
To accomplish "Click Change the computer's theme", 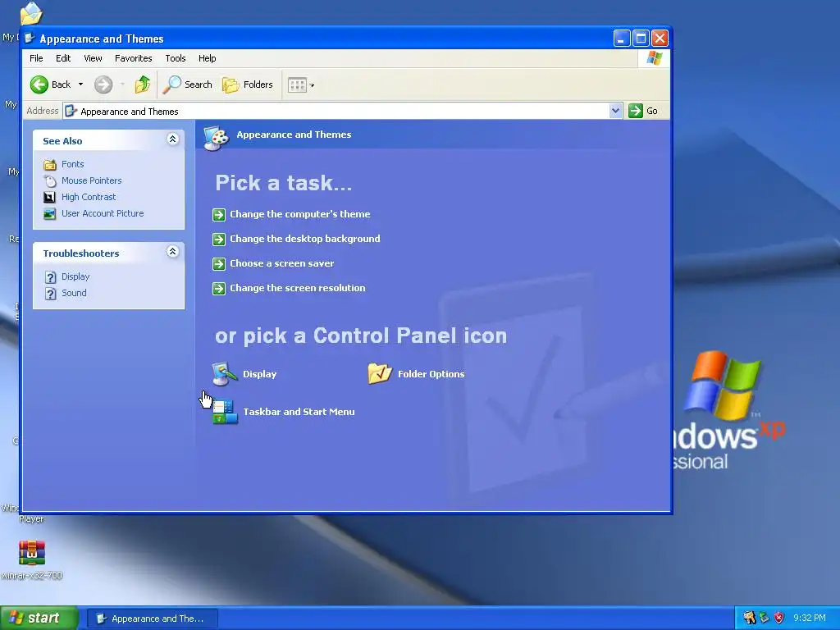I will tap(300, 214).
